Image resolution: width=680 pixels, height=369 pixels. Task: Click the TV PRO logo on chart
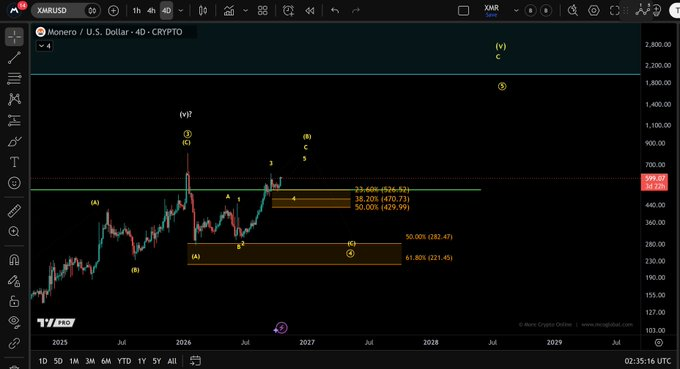click(x=56, y=323)
